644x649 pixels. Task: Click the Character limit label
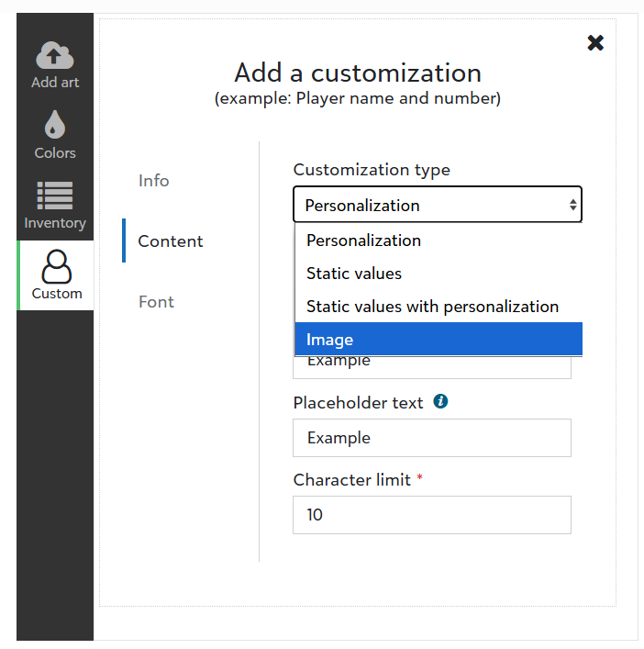click(351, 480)
